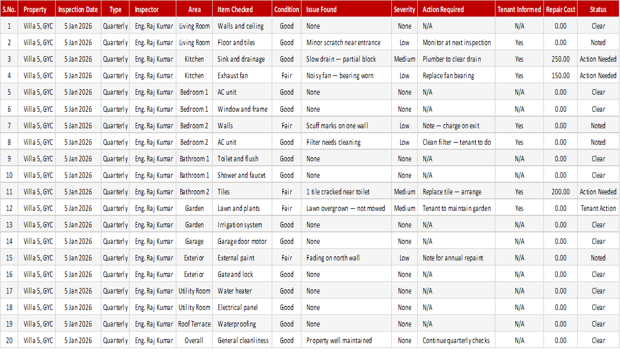This screenshot has height=364, width=620.
Task: Select 'Electrical panel' item cell
Action: 242,307
